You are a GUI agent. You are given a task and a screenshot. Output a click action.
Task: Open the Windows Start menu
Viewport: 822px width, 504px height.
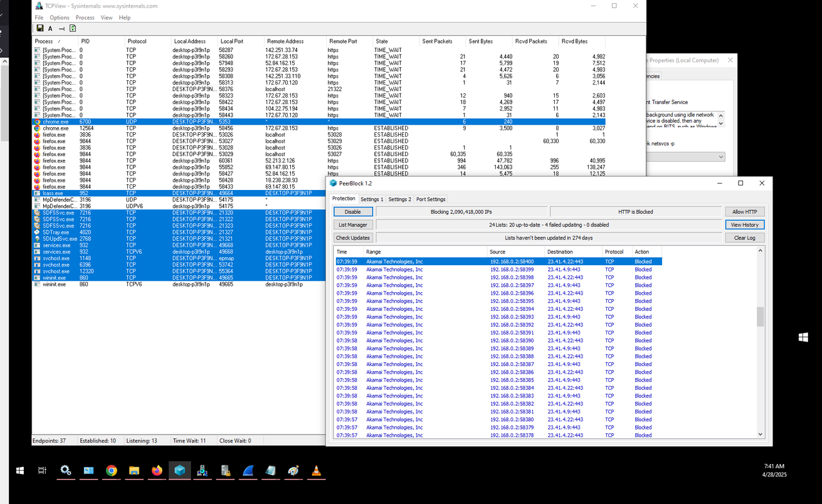coord(19,471)
